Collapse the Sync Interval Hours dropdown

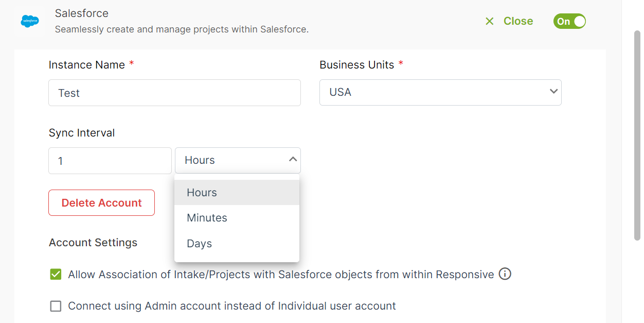(238, 160)
